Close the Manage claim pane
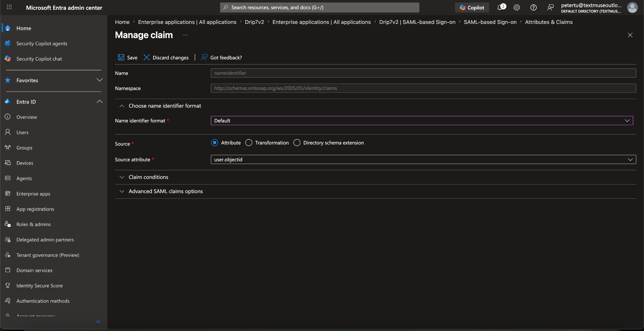 pyautogui.click(x=630, y=35)
